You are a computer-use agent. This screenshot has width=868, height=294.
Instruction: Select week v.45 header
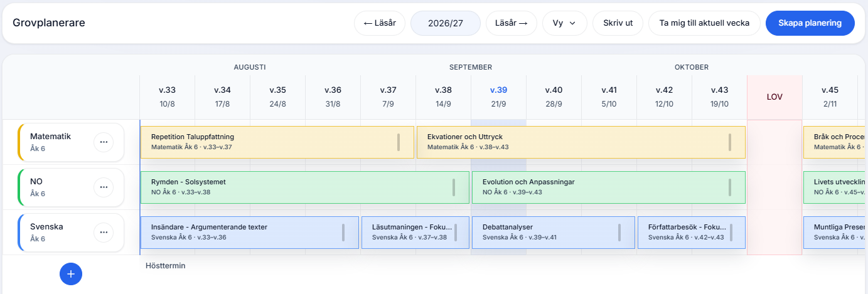pyautogui.click(x=830, y=97)
